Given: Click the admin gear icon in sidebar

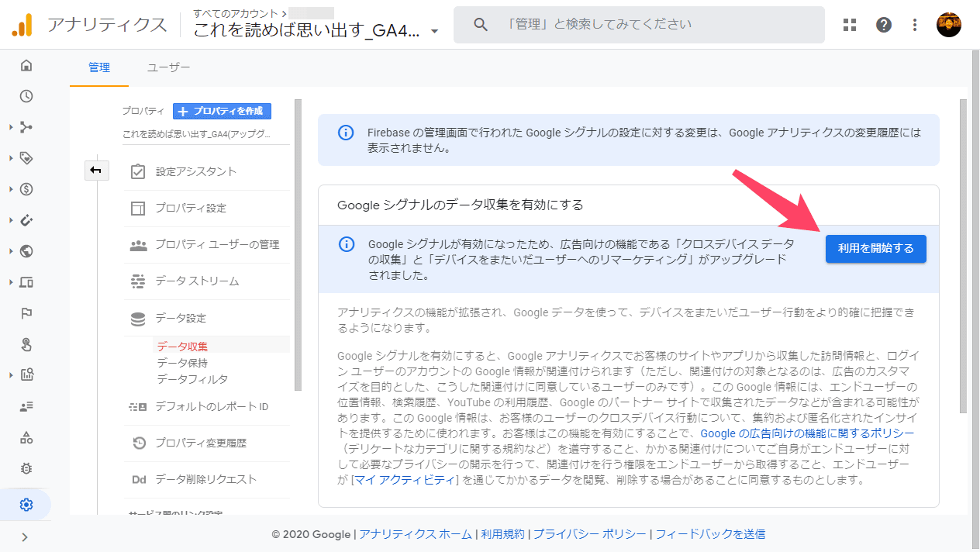Looking at the screenshot, I should 26,505.
